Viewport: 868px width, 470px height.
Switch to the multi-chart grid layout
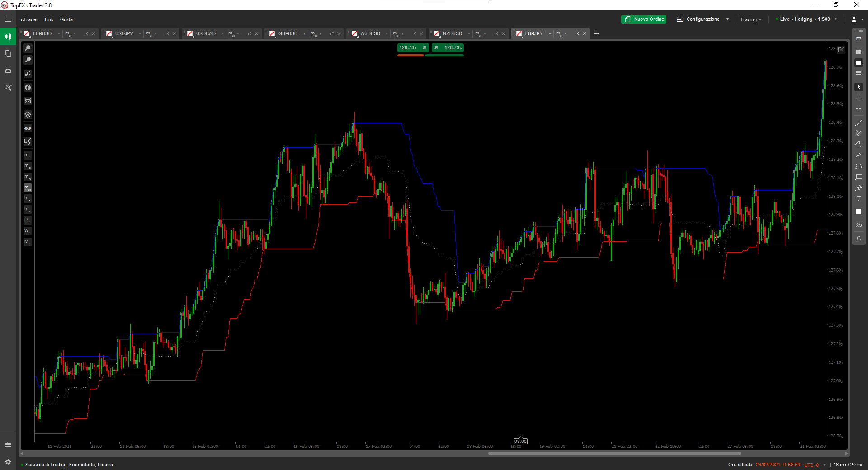859,52
